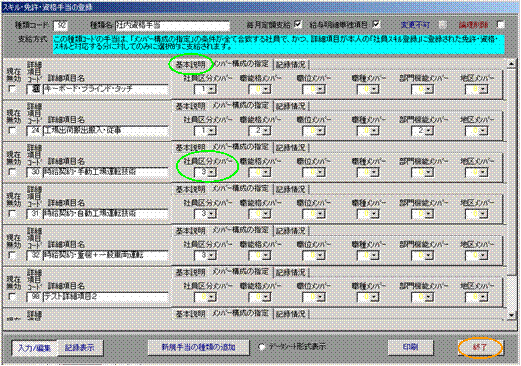This screenshot has height=366, width=521.
Task: Tick 現在無効 for キーボード・ブラインド・タッチ row
Action: coord(12,89)
